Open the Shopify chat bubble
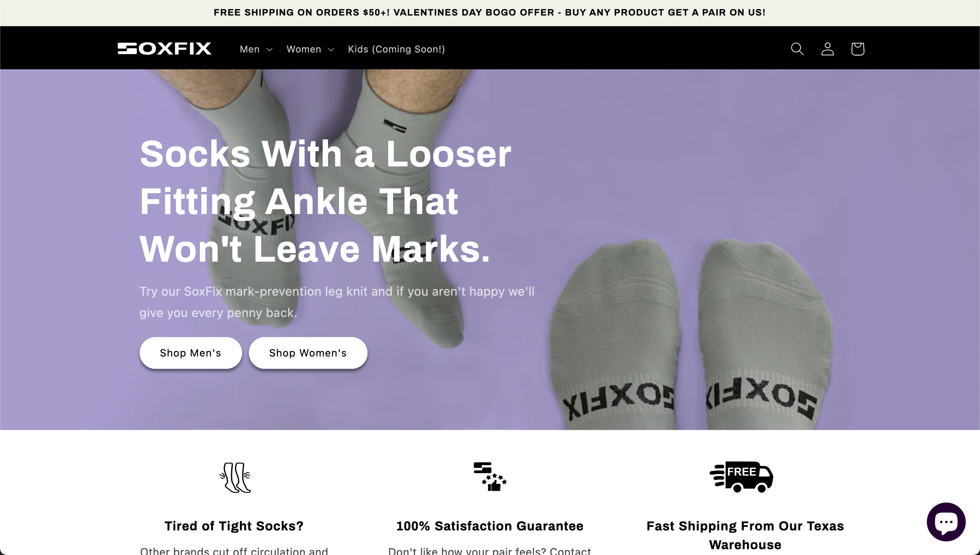 pyautogui.click(x=946, y=521)
